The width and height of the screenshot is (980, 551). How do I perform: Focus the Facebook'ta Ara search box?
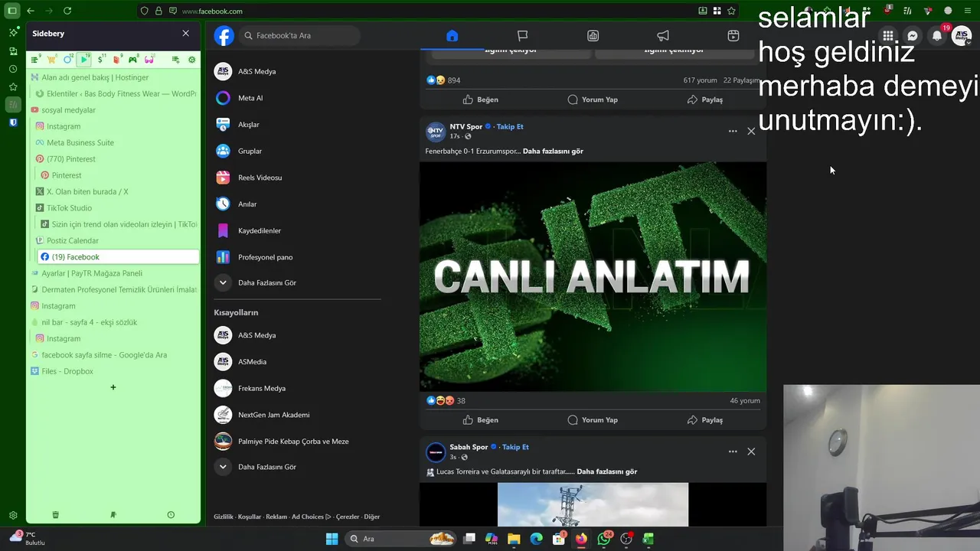click(299, 35)
